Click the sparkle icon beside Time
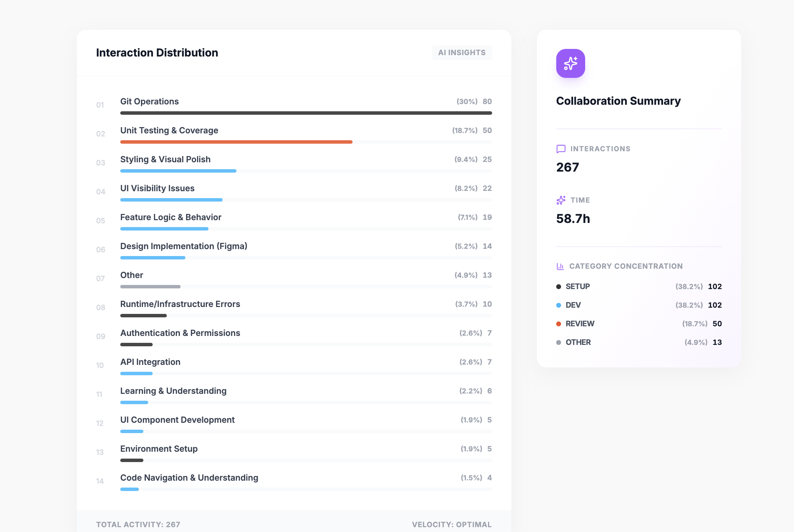Viewport: 794px width, 532px height. pos(561,200)
